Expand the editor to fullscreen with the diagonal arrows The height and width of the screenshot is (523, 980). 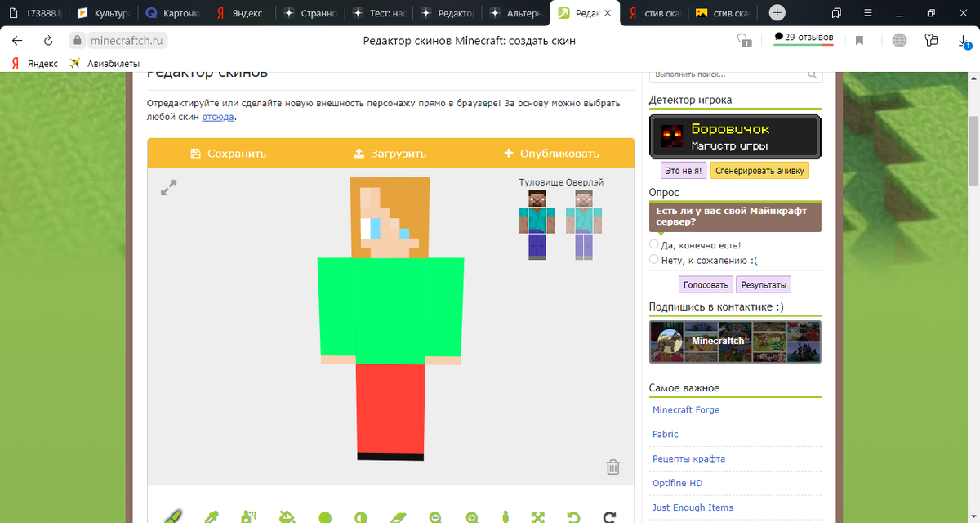[168, 188]
